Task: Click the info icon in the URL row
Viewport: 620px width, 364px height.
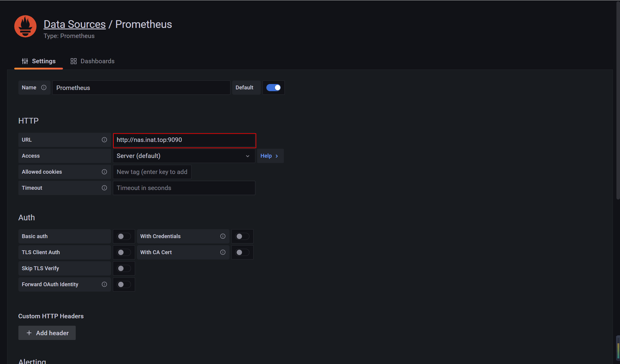Action: pos(104,140)
